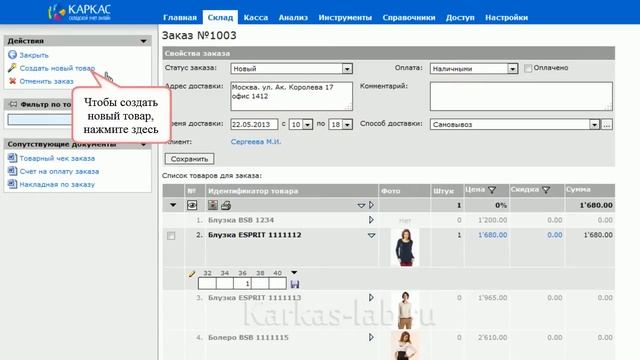Click the photo of Блузка ESPRIT 1111112

tap(404, 247)
